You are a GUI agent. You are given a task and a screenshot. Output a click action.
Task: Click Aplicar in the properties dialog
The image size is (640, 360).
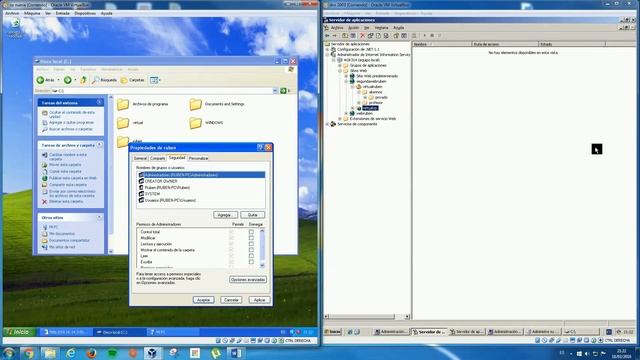259,300
